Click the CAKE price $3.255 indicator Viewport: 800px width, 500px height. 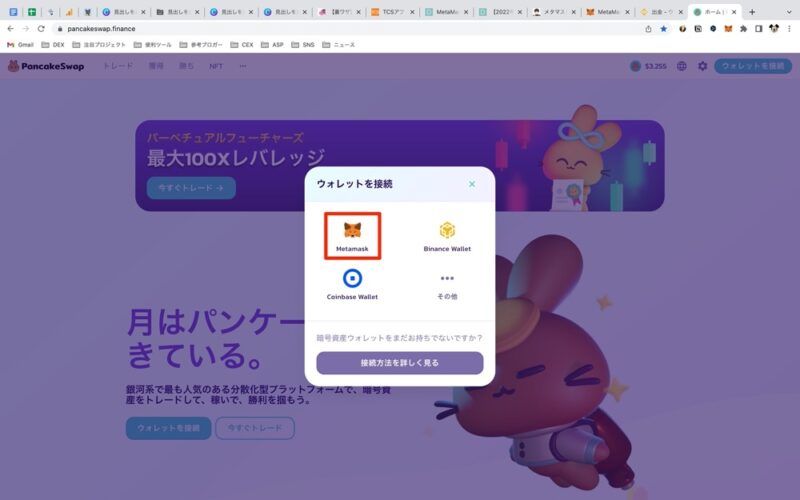(648, 66)
